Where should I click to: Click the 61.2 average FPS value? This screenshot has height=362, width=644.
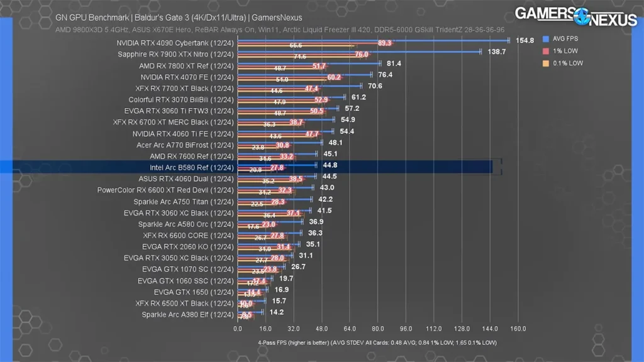pyautogui.click(x=358, y=97)
